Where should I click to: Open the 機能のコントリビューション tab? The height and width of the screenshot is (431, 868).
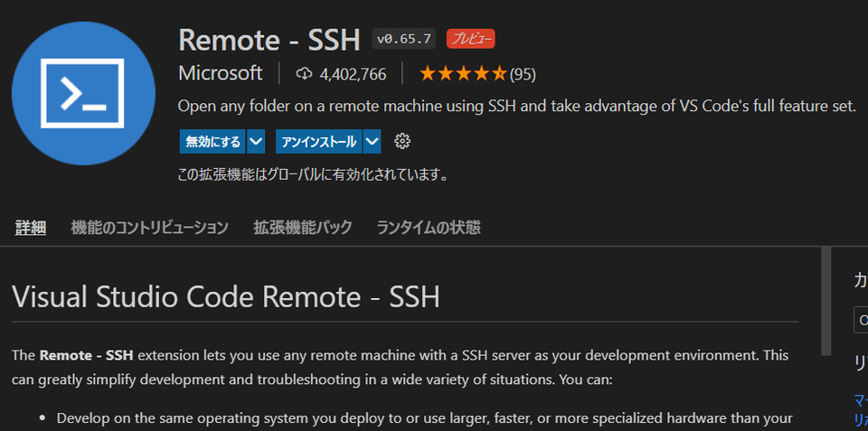tap(149, 228)
